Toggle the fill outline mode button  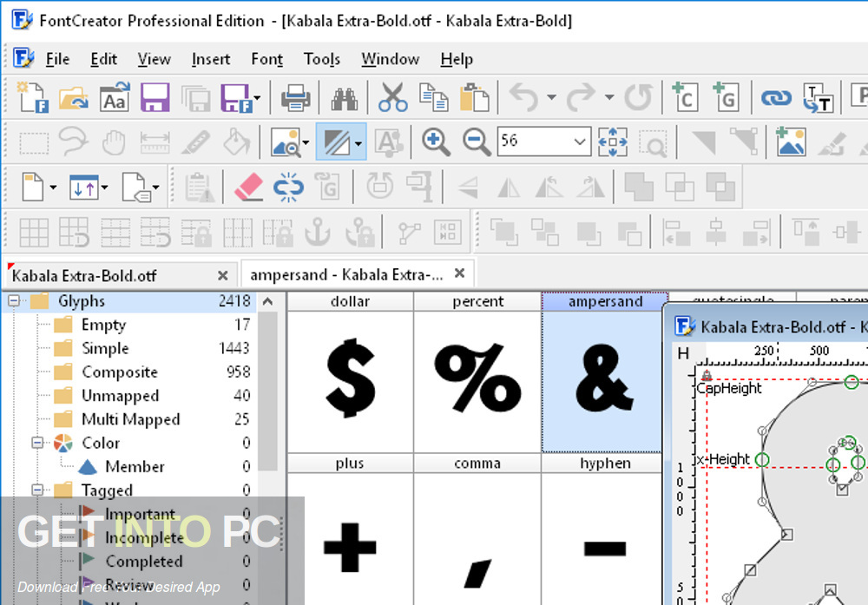pos(335,142)
